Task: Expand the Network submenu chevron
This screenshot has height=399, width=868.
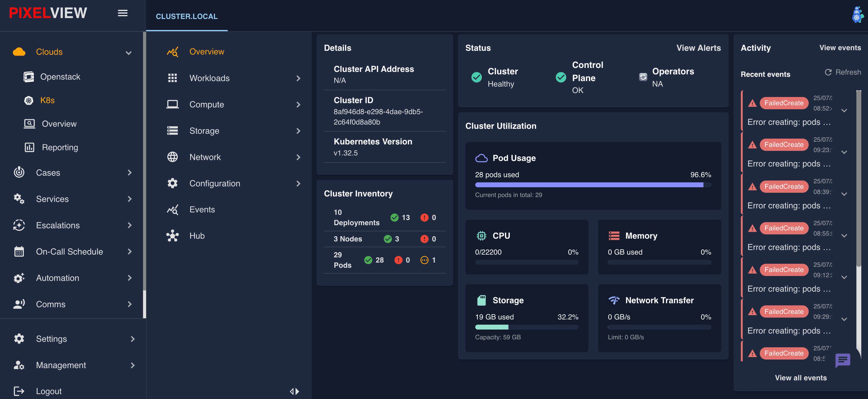Action: click(298, 157)
